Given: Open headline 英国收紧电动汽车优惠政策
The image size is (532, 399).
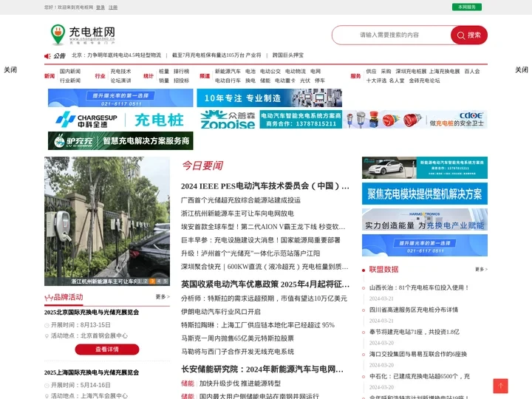Looking at the screenshot, I should pyautogui.click(x=265, y=284).
